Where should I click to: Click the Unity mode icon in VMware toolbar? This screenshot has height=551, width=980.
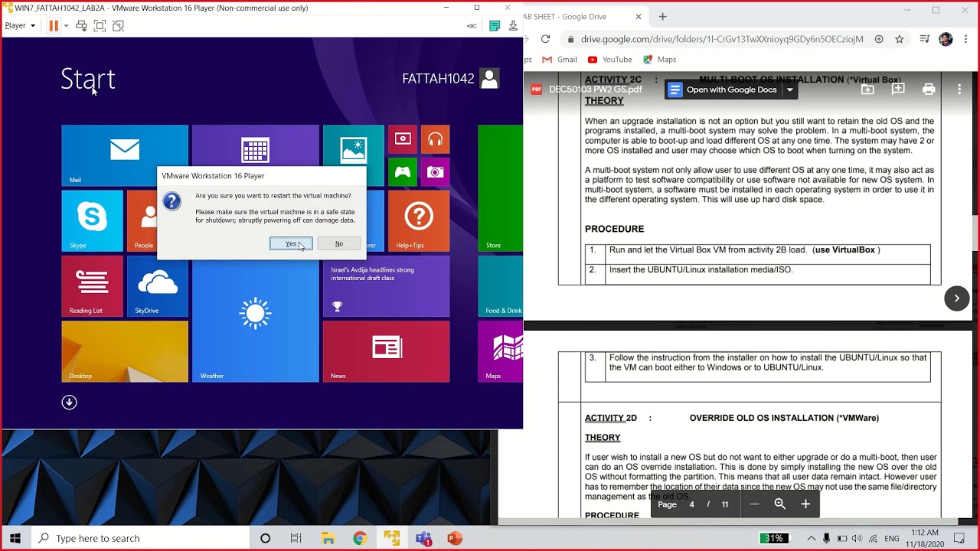click(x=118, y=25)
